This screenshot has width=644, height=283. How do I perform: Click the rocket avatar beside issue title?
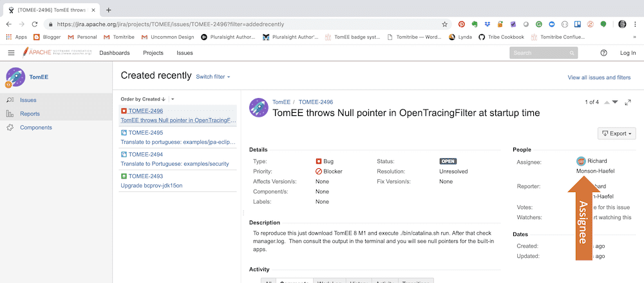259,108
